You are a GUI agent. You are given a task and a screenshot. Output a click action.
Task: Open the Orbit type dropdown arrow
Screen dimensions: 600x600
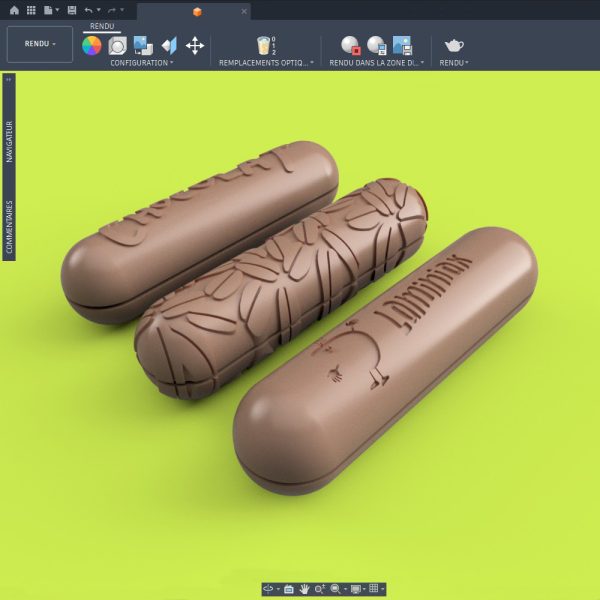278,589
